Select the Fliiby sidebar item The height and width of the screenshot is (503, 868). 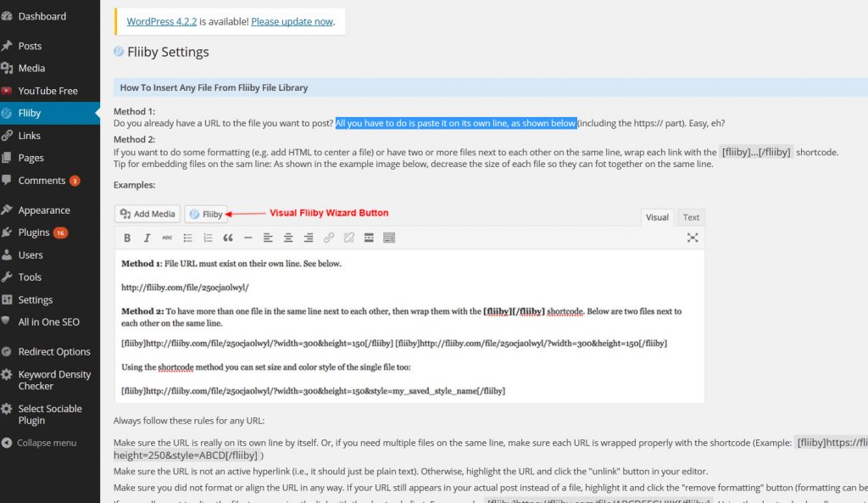point(50,113)
